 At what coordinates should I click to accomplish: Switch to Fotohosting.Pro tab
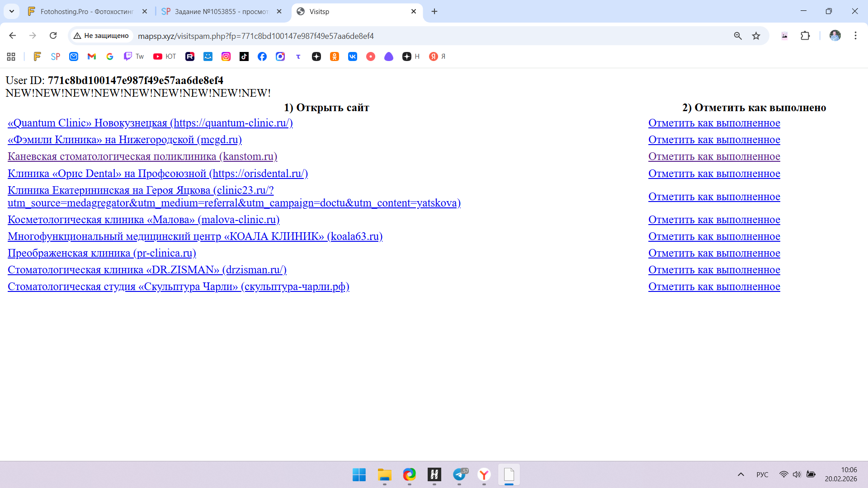point(87,11)
